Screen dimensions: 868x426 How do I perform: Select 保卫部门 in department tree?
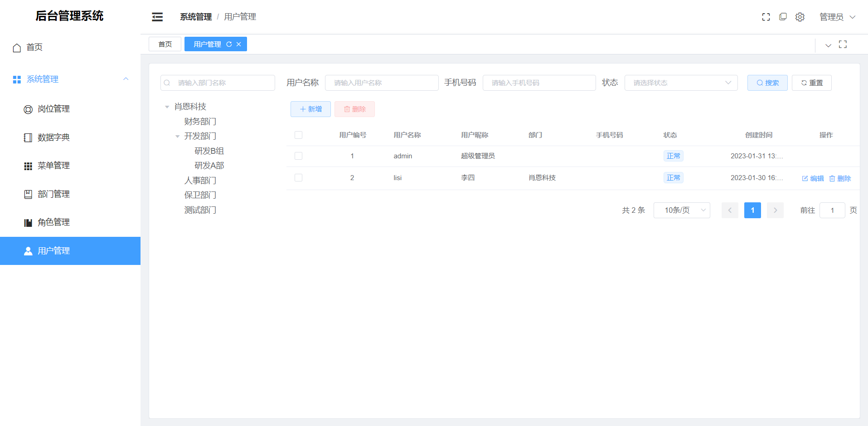point(200,195)
